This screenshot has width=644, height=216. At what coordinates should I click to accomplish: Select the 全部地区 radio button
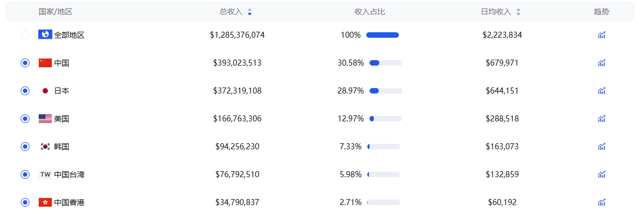point(25,35)
